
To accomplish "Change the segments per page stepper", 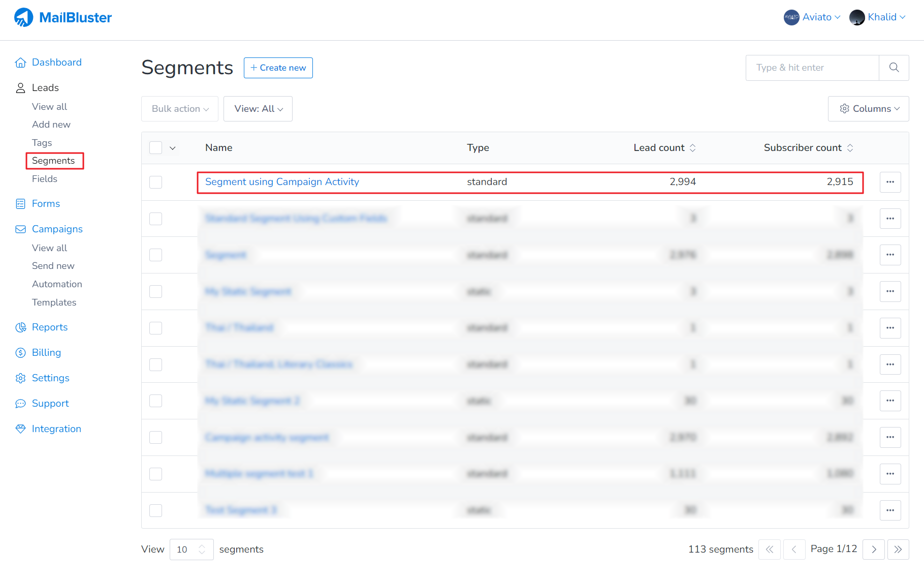I will tap(202, 550).
